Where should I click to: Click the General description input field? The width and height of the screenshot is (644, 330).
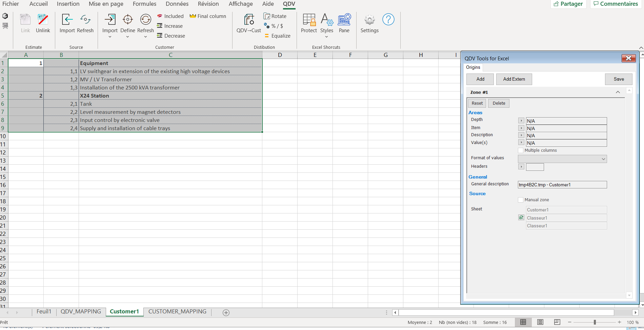click(562, 185)
